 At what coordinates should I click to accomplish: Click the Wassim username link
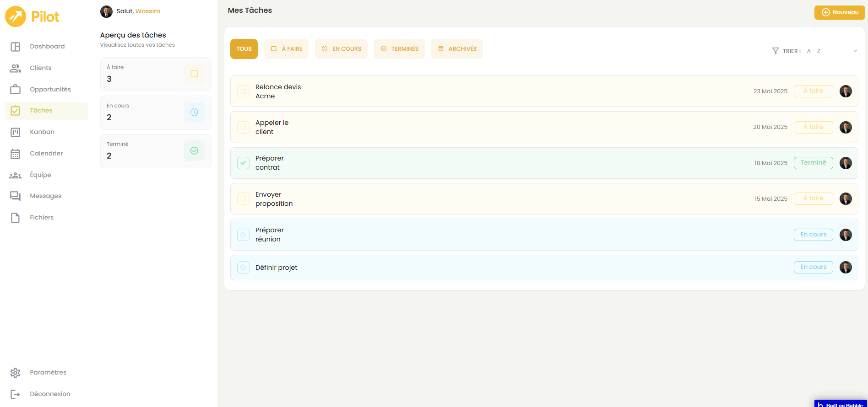(148, 11)
